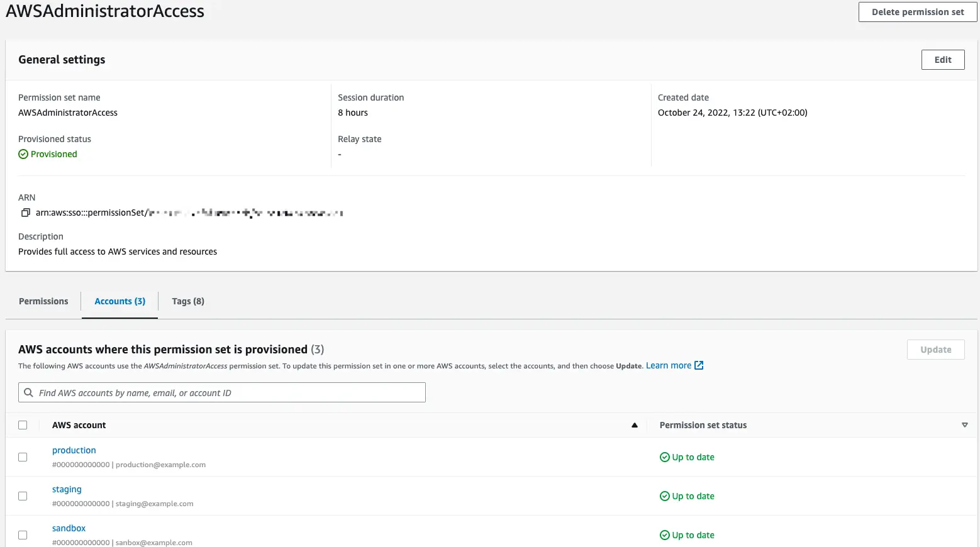Click the search magnifier icon in account filter

click(28, 392)
